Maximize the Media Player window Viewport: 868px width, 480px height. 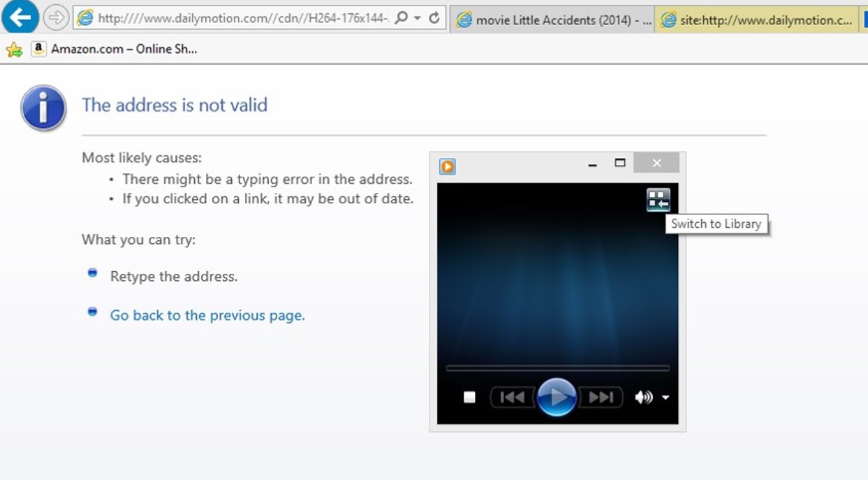619,163
